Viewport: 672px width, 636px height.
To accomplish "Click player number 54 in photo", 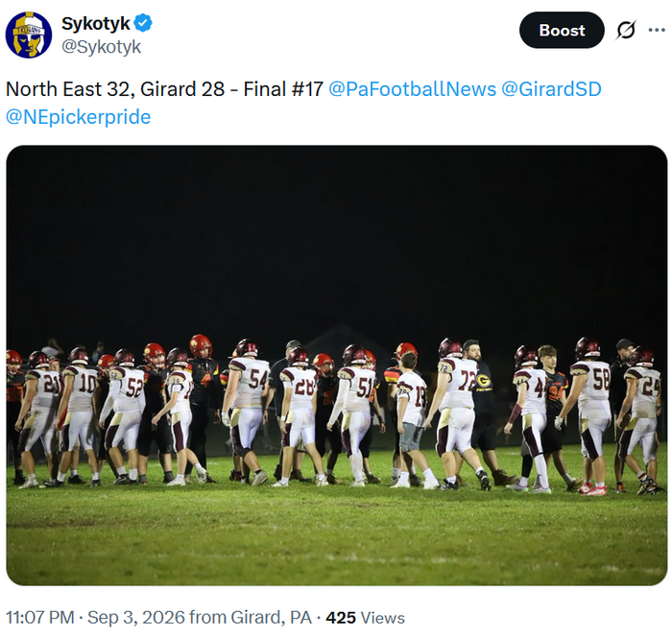I will click(x=258, y=380).
